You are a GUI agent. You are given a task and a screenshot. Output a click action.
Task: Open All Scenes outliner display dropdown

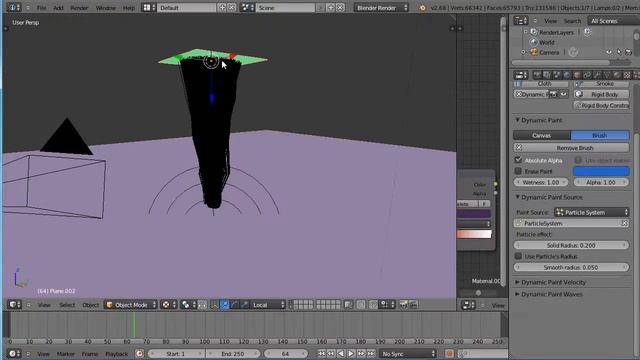point(613,20)
